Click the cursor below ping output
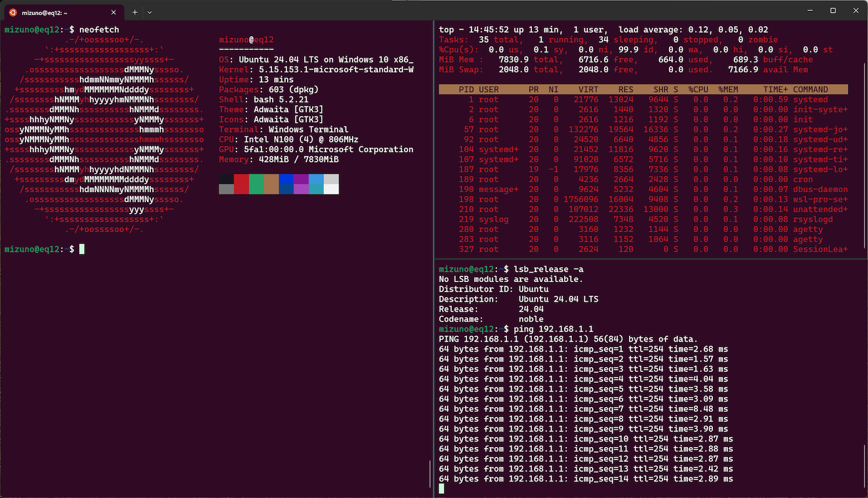 click(442, 489)
